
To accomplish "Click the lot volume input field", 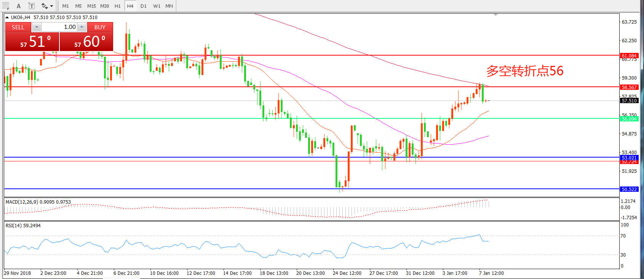I will (59, 27).
